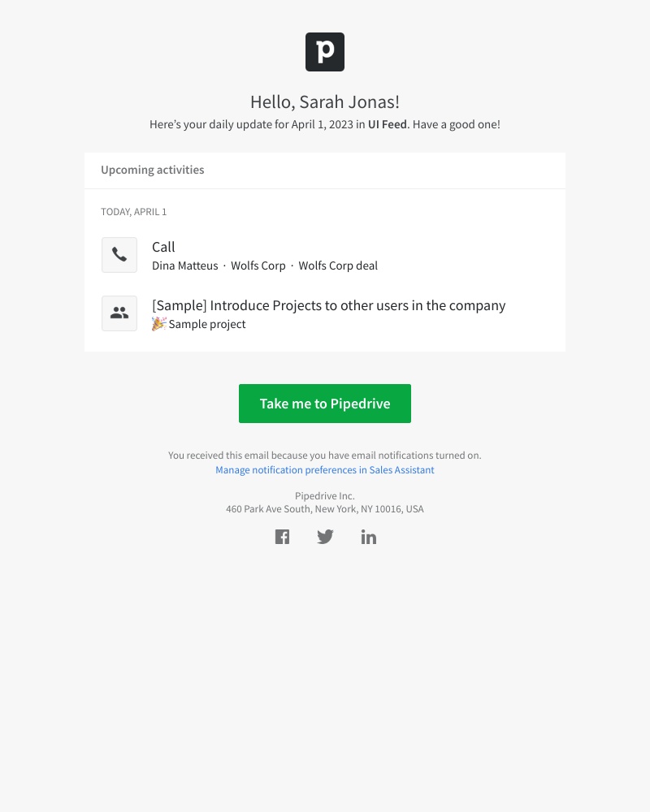Click the Dina Matteus contact name
650x812 pixels.
coord(185,266)
